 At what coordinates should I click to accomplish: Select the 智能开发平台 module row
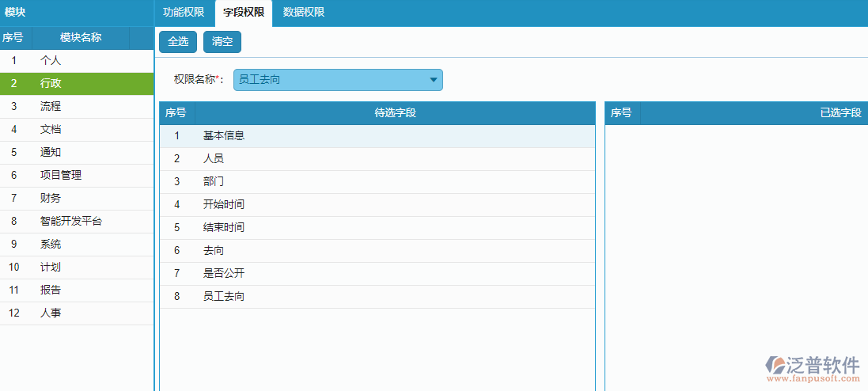[x=77, y=222]
